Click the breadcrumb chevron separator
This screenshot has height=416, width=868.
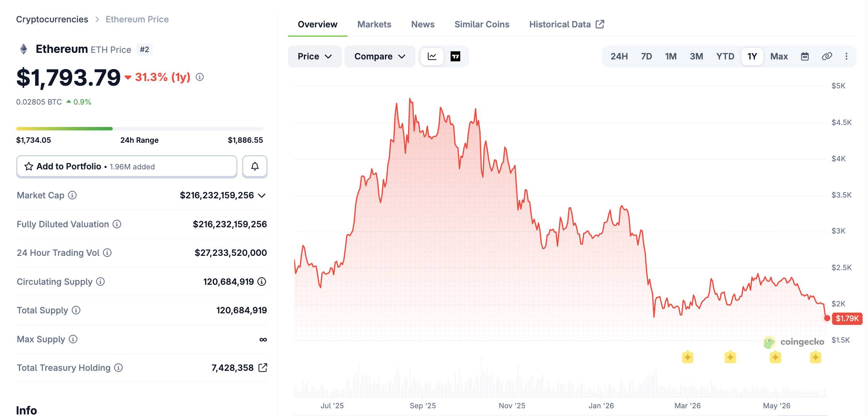[x=97, y=19]
